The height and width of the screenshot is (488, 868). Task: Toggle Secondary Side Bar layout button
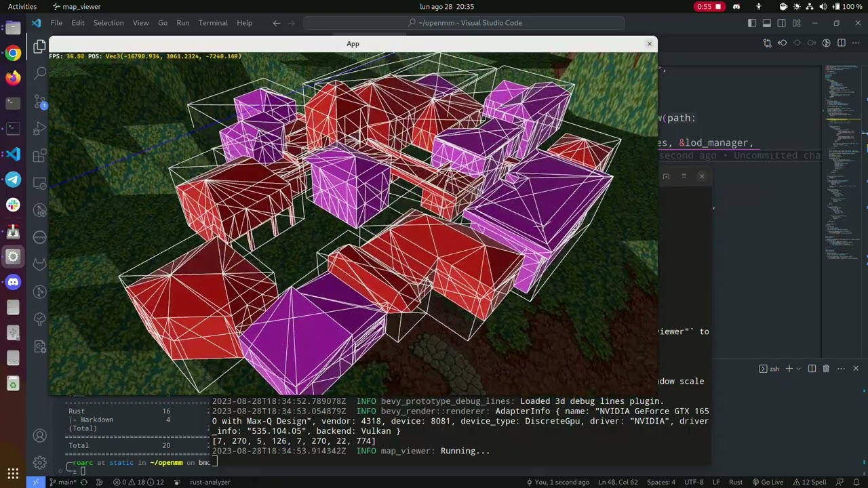point(781,23)
